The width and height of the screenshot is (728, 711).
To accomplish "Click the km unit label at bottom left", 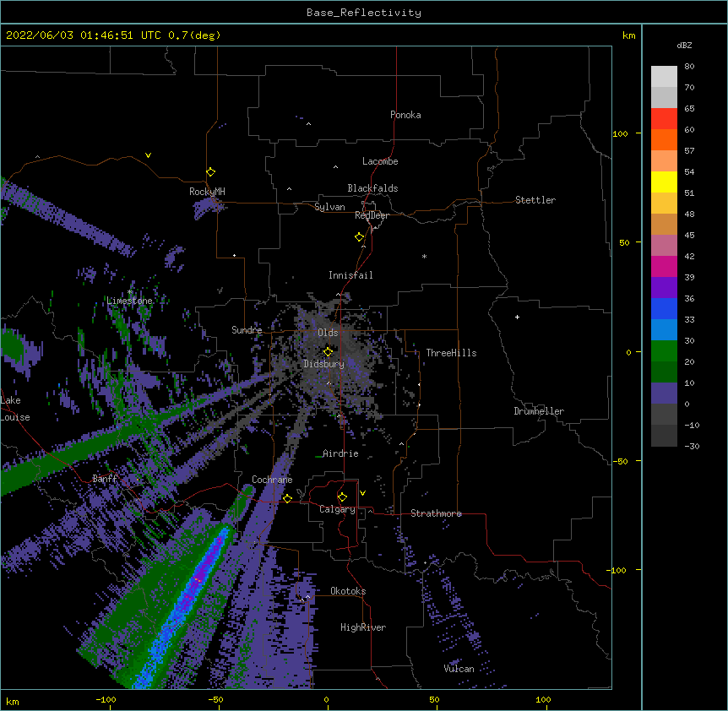I will [x=13, y=702].
